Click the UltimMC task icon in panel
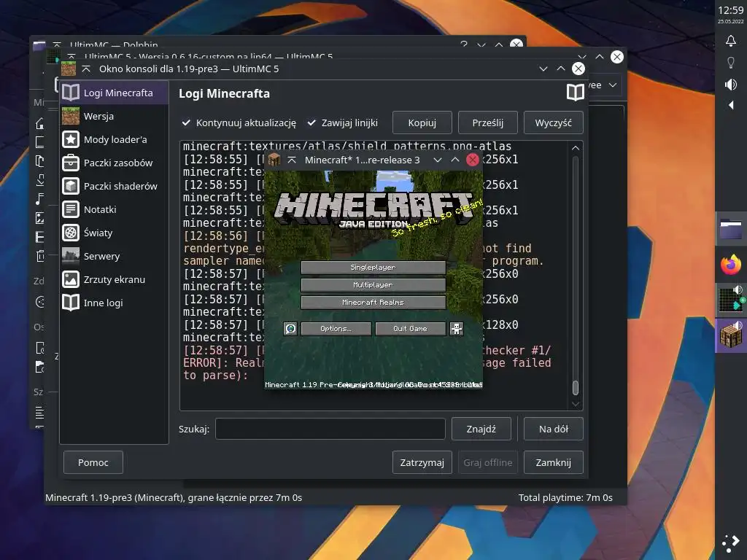Viewport: 747px width, 560px height. click(x=731, y=300)
